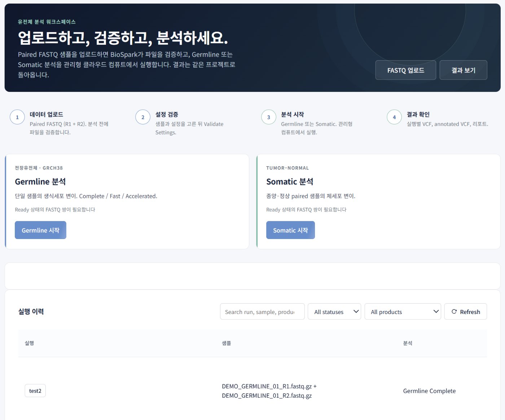Open the 결과 보기 button

pos(463,70)
